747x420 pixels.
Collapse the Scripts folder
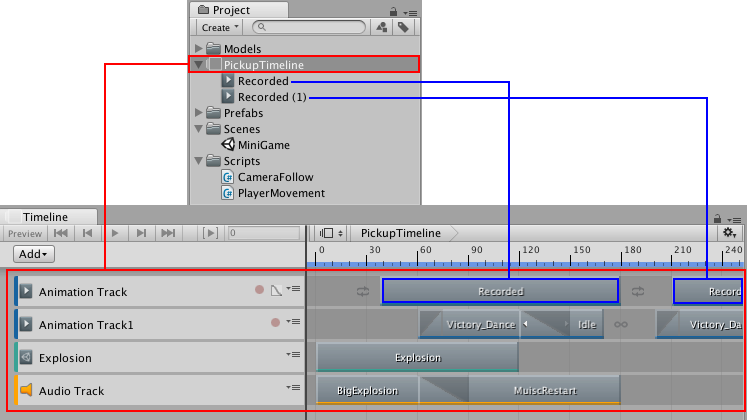199,161
